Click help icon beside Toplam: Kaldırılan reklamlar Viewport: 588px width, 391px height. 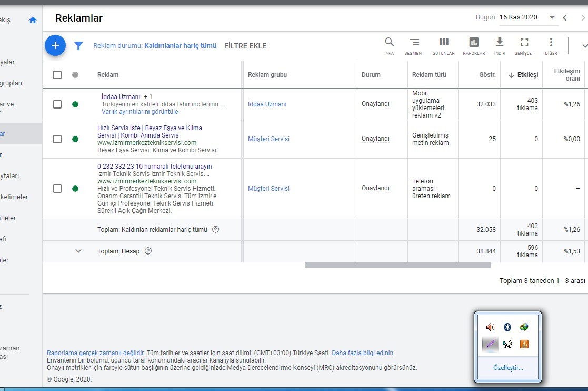click(216, 229)
